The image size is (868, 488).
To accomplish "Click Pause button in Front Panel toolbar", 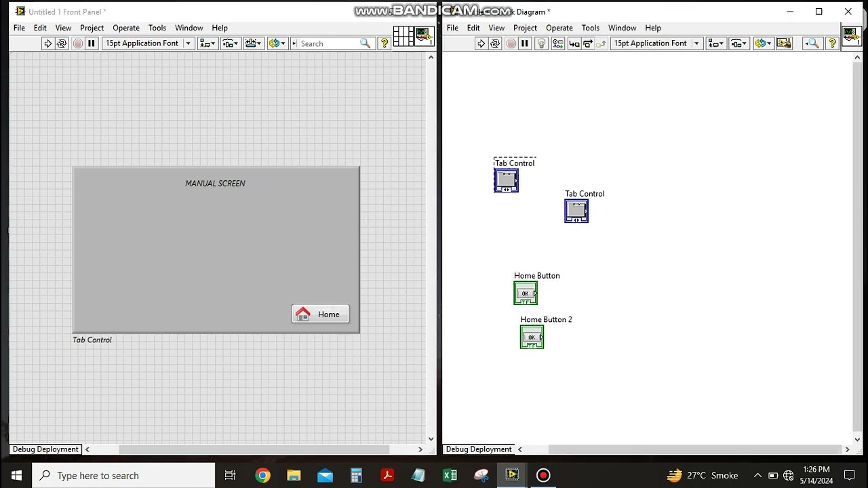I will tap(92, 43).
